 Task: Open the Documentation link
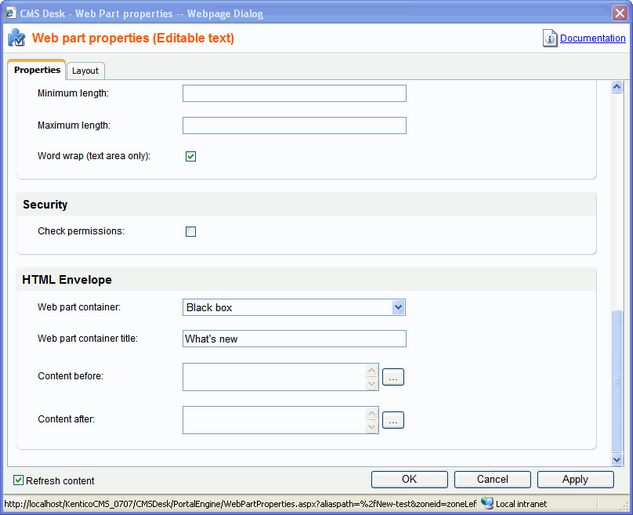(593, 38)
